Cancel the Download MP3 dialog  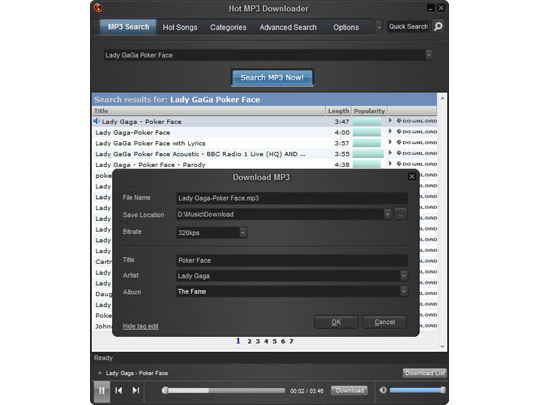point(385,322)
